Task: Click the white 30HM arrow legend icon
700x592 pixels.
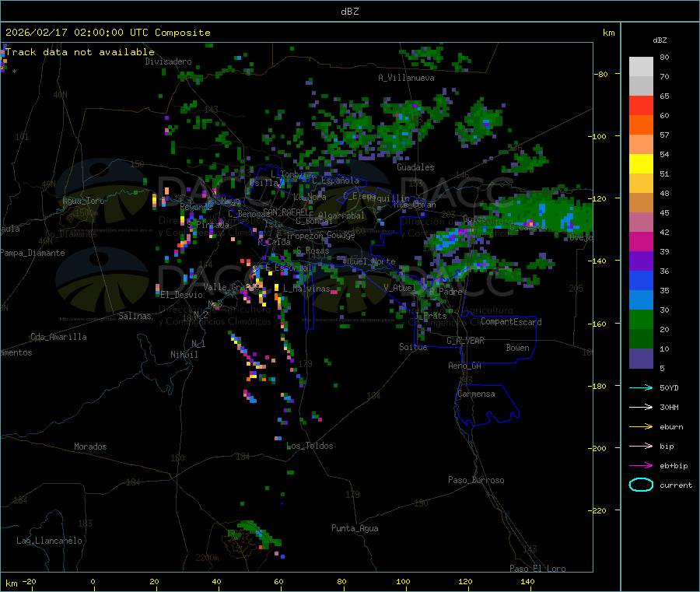Action: click(641, 407)
